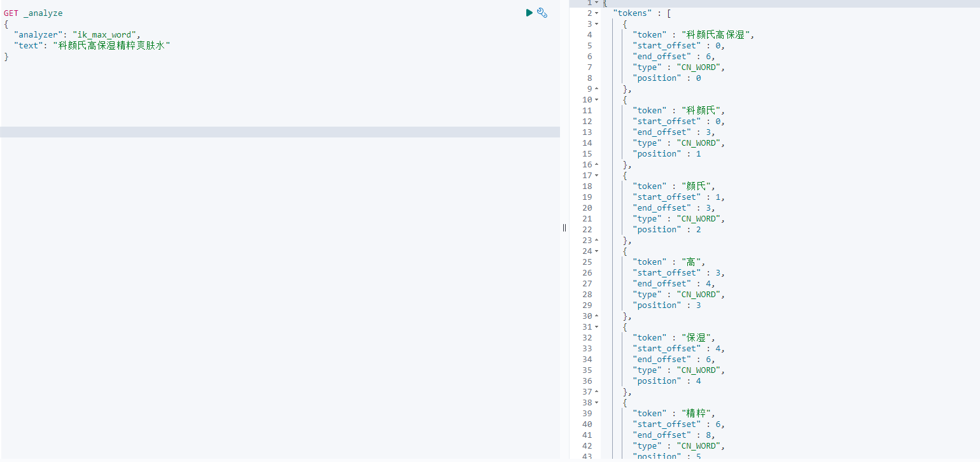
Task: Click the pane resizer handle between editors
Action: click(x=564, y=228)
